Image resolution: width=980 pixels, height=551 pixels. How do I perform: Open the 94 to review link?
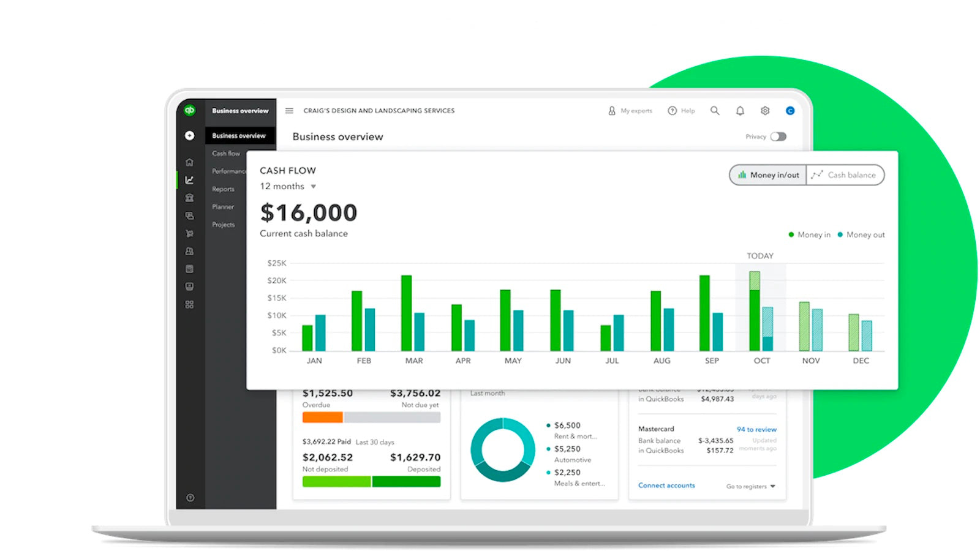(x=756, y=429)
